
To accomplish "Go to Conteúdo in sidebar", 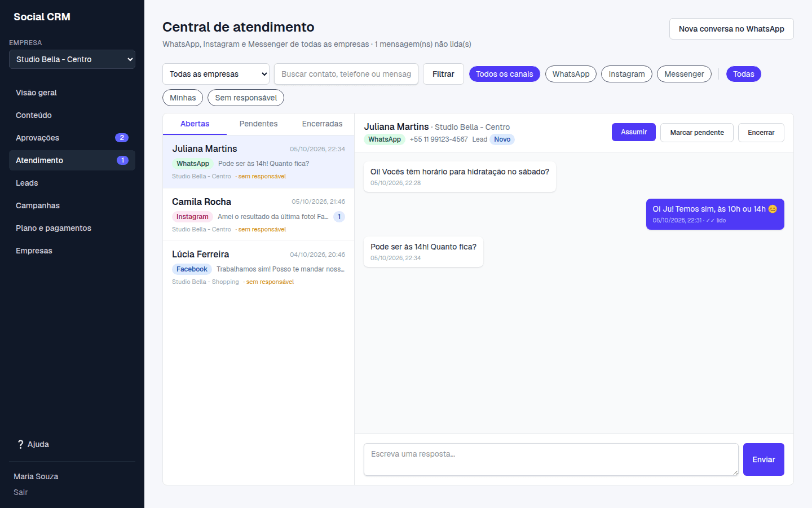I will coord(72,115).
